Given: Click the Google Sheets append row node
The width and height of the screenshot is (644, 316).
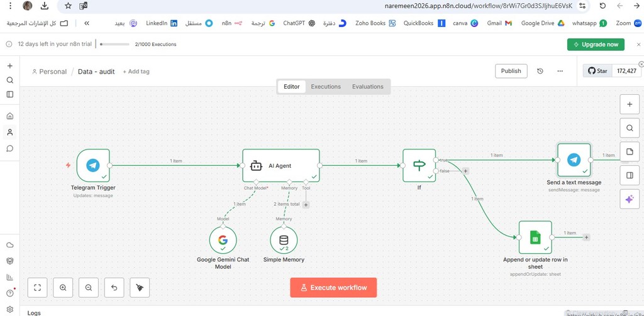Looking at the screenshot, I should tap(535, 237).
